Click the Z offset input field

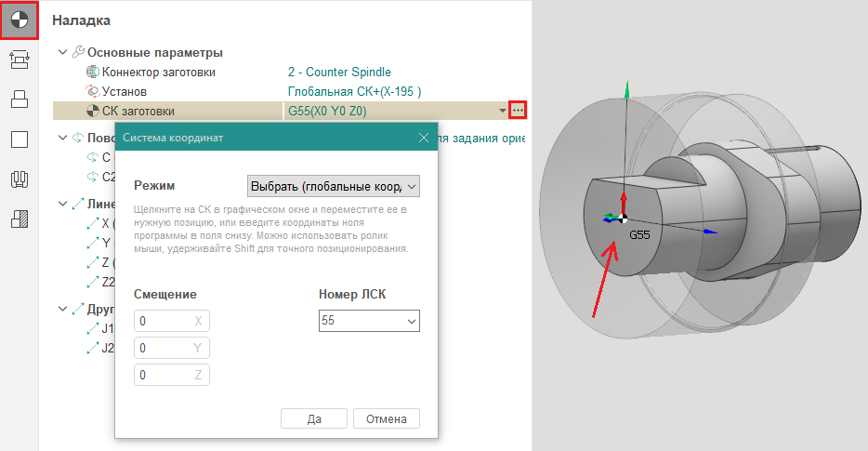point(172,375)
